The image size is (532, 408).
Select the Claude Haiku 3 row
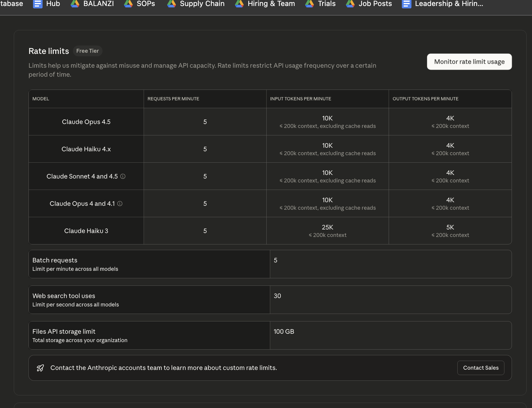86,231
